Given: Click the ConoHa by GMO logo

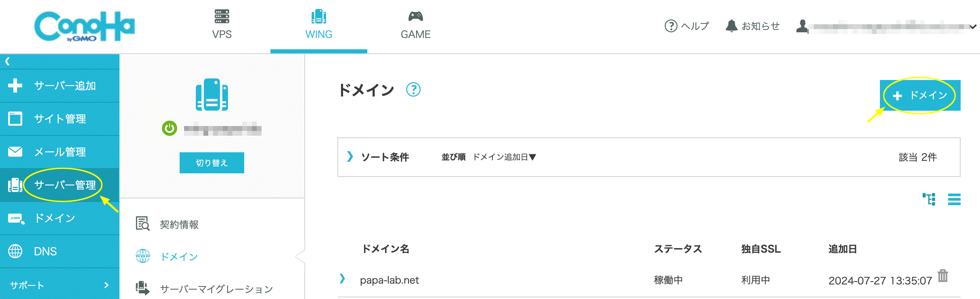Looking at the screenshot, I should [x=84, y=26].
